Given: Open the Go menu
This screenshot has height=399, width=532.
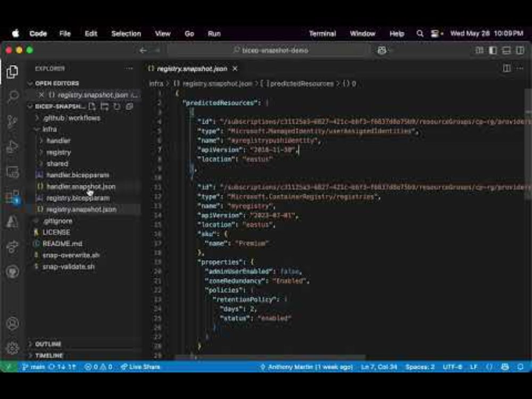Looking at the screenshot, I should coord(189,34).
